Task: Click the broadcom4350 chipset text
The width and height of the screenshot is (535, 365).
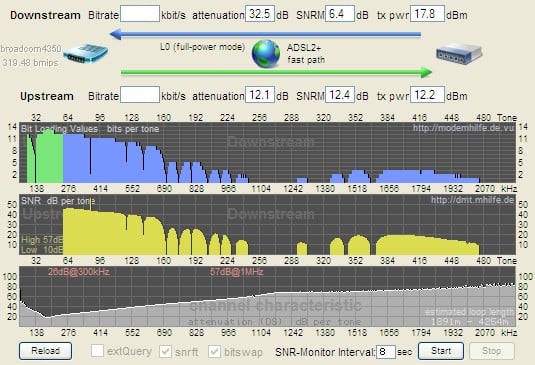Action: click(31, 49)
